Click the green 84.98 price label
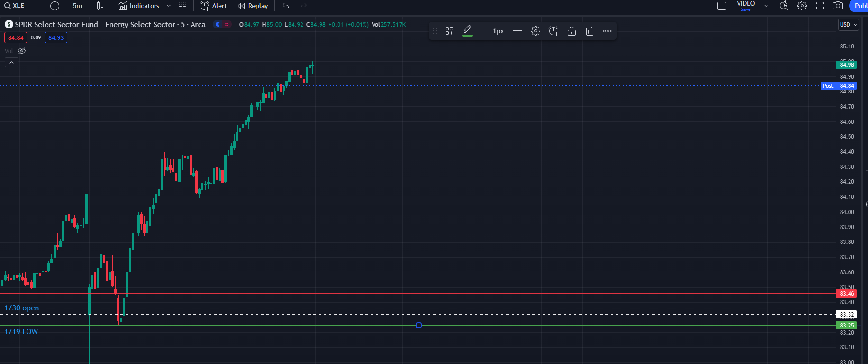The width and height of the screenshot is (868, 364). pyautogui.click(x=847, y=65)
